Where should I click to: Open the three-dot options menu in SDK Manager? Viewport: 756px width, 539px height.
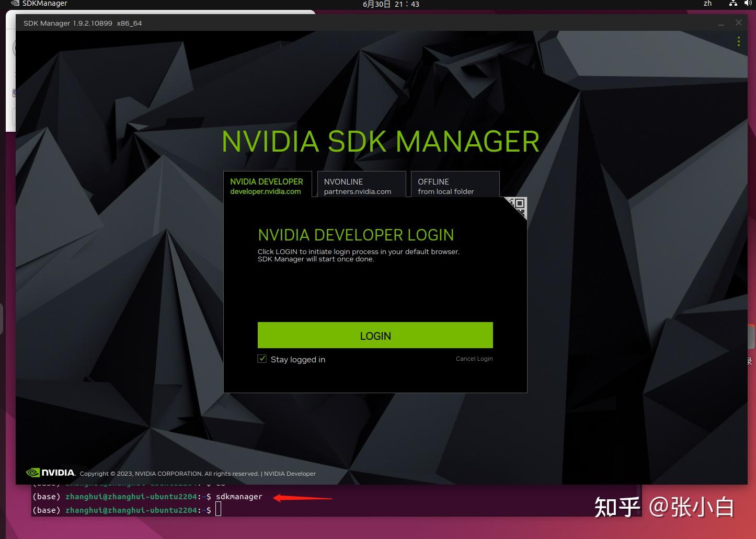click(x=738, y=41)
